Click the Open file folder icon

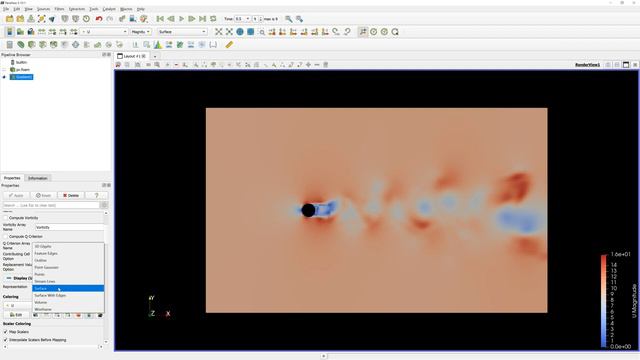click(x=9, y=19)
